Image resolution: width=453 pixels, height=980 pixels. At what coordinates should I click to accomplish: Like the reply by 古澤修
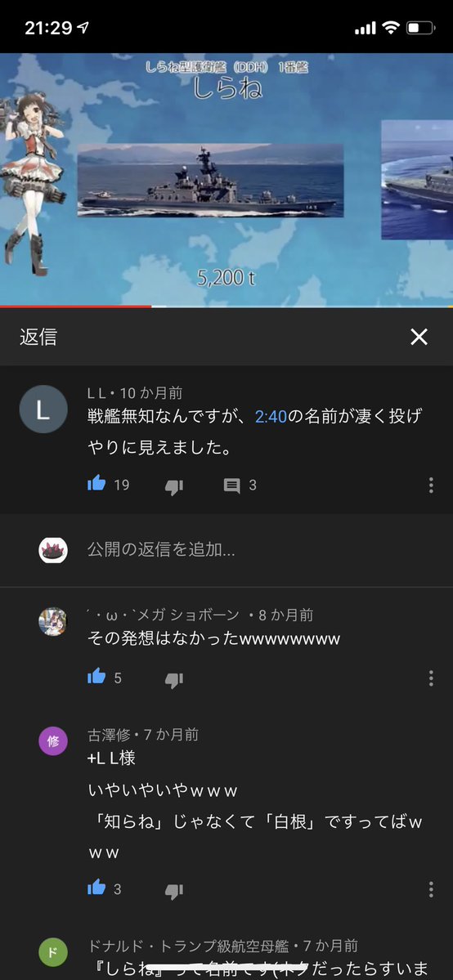(96, 888)
